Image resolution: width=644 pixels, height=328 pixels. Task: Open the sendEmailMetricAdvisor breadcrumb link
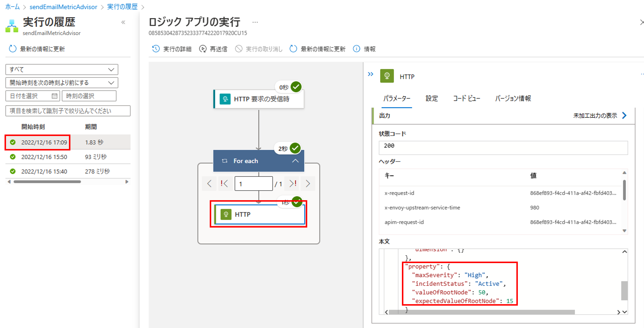click(63, 7)
